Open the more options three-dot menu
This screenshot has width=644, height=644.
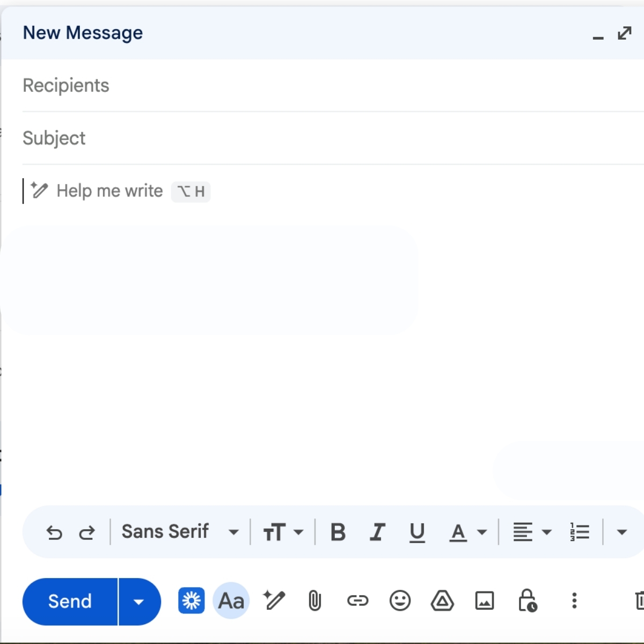574,601
